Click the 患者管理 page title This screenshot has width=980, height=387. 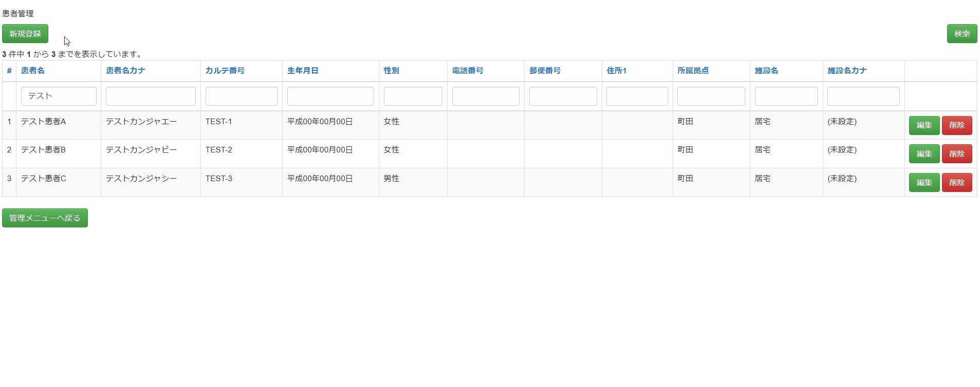pyautogui.click(x=18, y=14)
